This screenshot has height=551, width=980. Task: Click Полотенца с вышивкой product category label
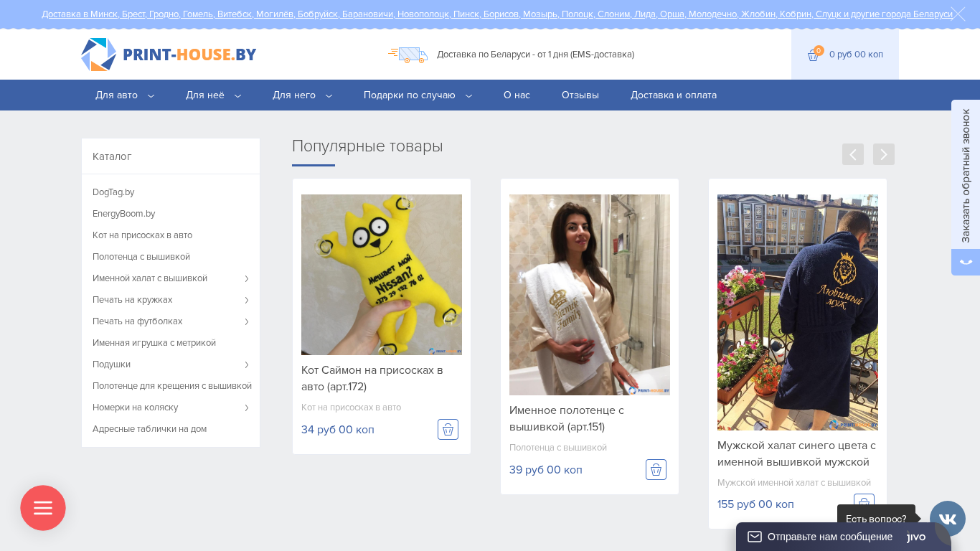tap(558, 448)
